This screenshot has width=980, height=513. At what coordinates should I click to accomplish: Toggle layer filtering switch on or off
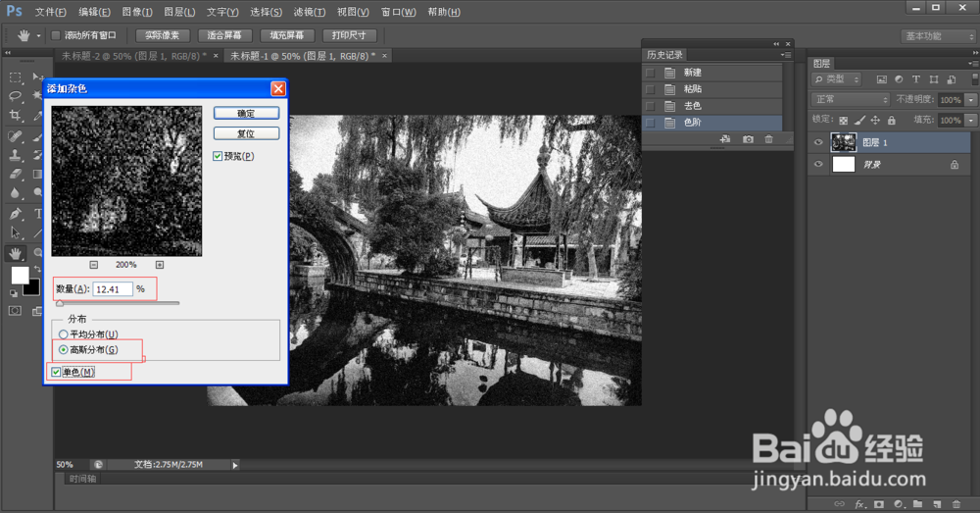click(x=975, y=79)
